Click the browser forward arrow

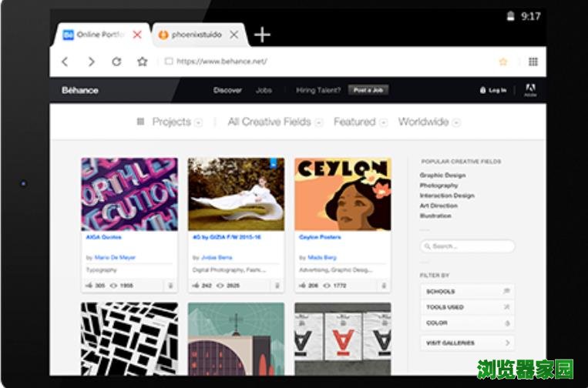click(91, 62)
